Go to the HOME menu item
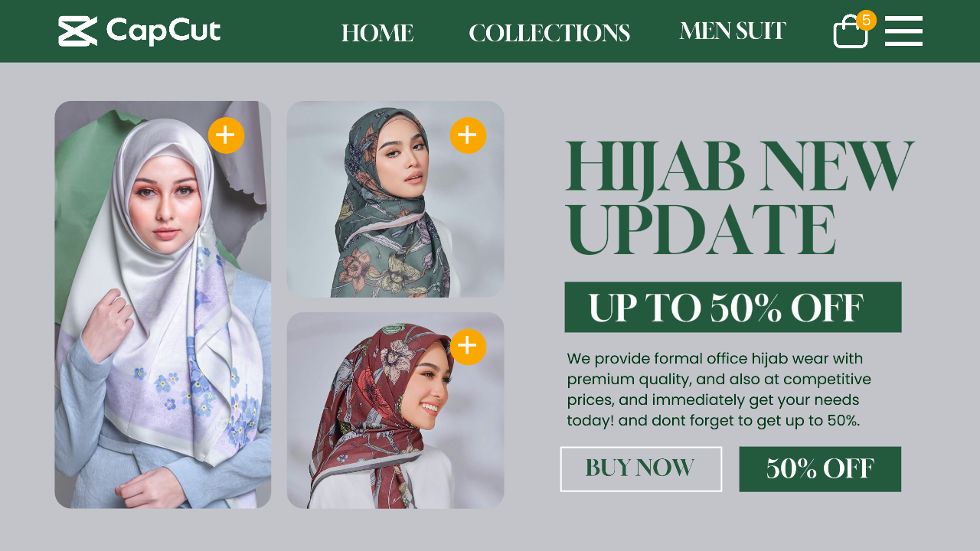The image size is (980, 551). 377,33
